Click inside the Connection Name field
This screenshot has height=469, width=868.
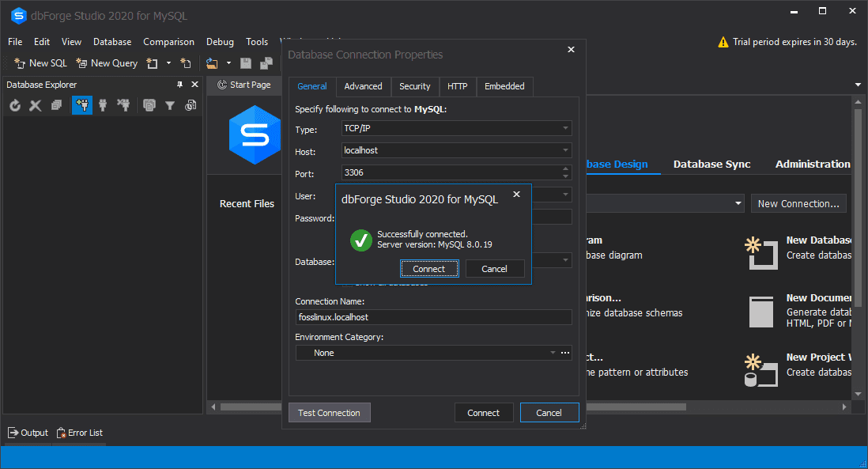coord(433,316)
